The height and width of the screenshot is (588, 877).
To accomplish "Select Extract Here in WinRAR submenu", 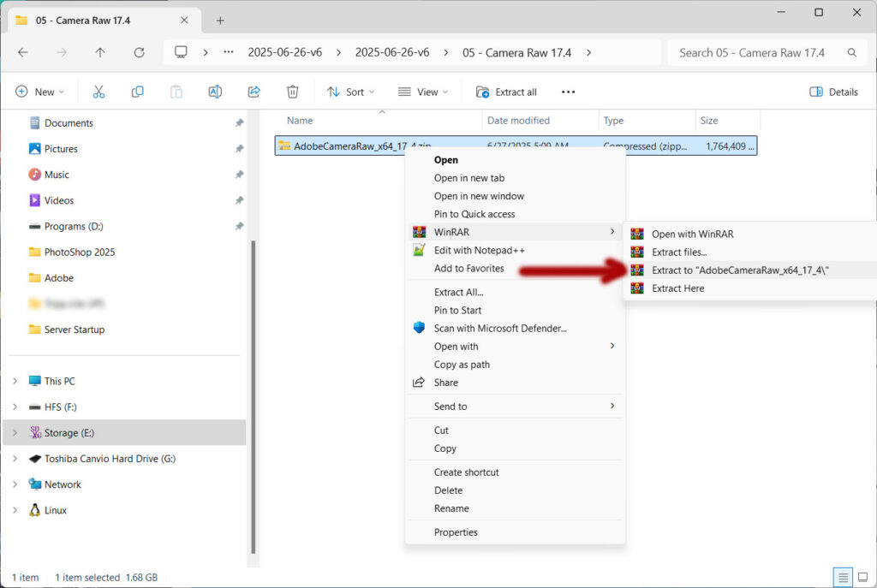I will pos(750,288).
